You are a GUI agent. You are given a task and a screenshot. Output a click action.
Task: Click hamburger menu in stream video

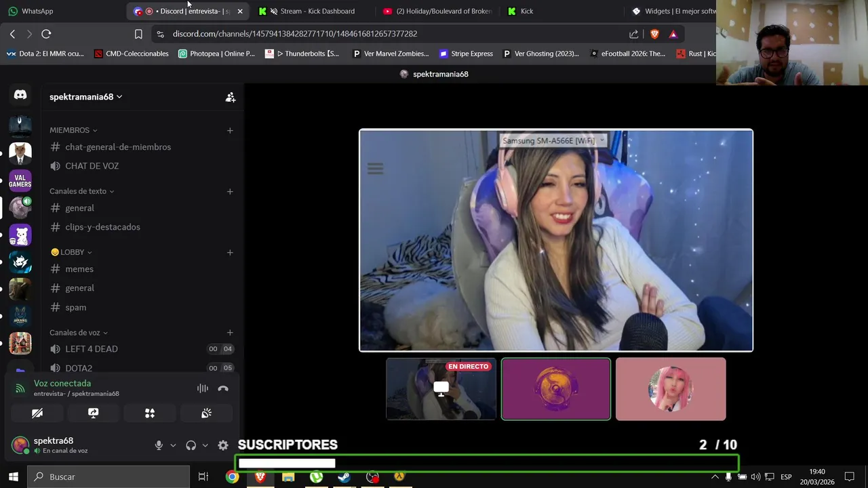coord(375,169)
